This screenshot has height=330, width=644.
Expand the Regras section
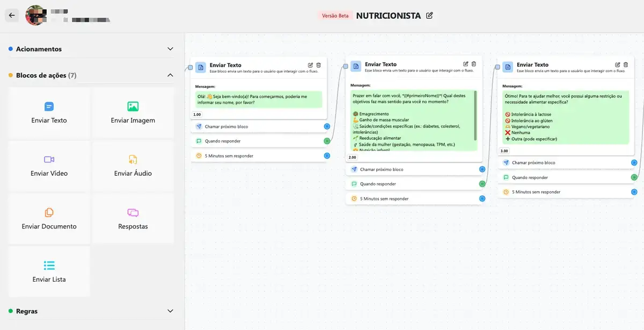click(x=170, y=311)
